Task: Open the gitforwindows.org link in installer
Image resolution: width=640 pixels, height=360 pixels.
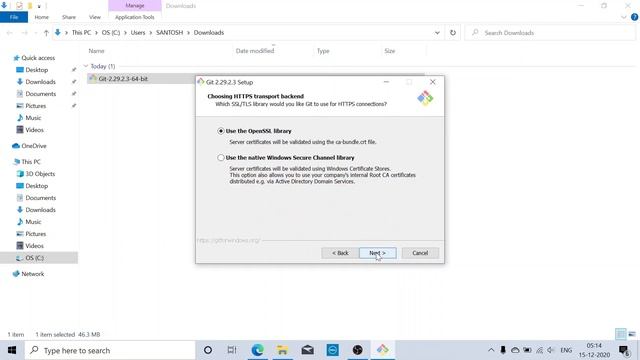Action: (x=228, y=240)
